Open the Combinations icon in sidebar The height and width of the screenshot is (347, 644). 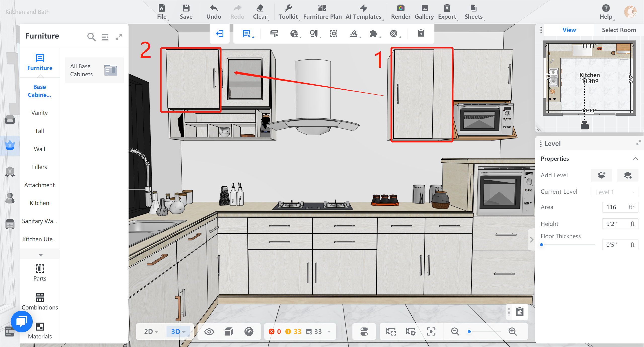click(40, 298)
